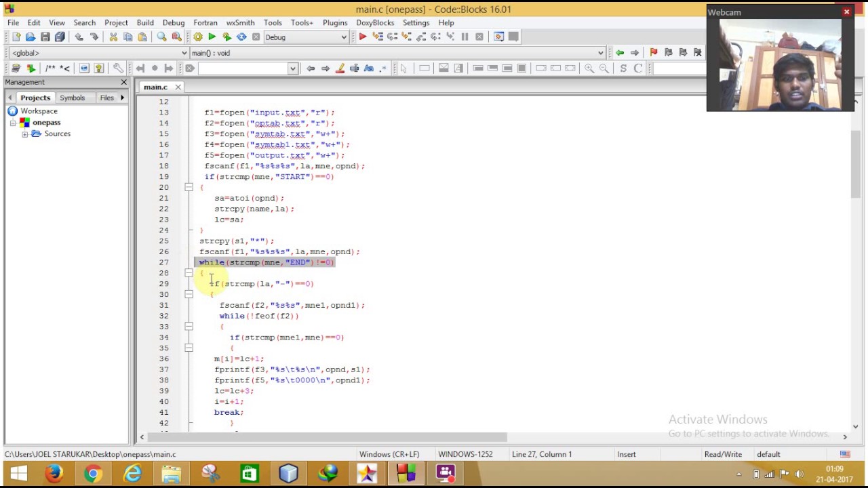The height and width of the screenshot is (488, 868).
Task: Click the horizontal scrollbar of the editor
Action: click(x=328, y=437)
